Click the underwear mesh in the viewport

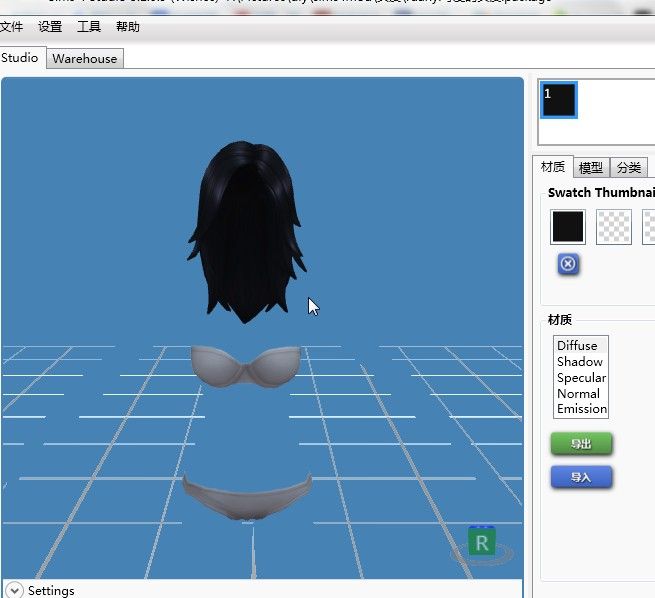(x=247, y=497)
